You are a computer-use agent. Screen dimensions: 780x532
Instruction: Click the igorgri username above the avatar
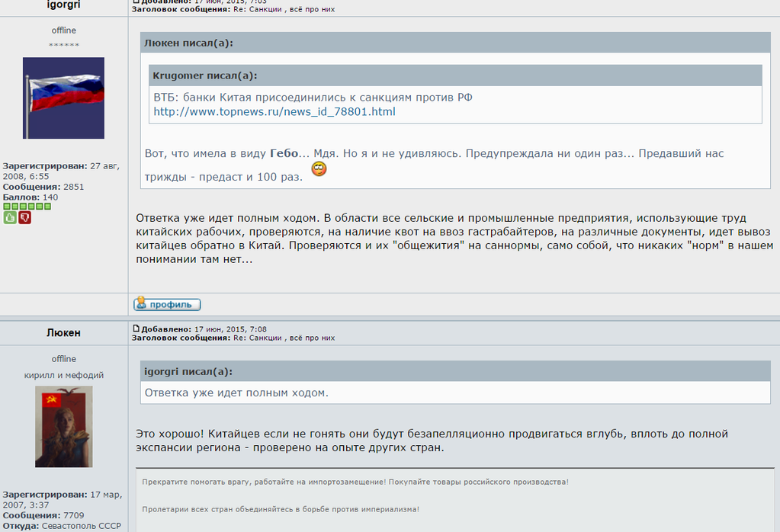pyautogui.click(x=64, y=5)
